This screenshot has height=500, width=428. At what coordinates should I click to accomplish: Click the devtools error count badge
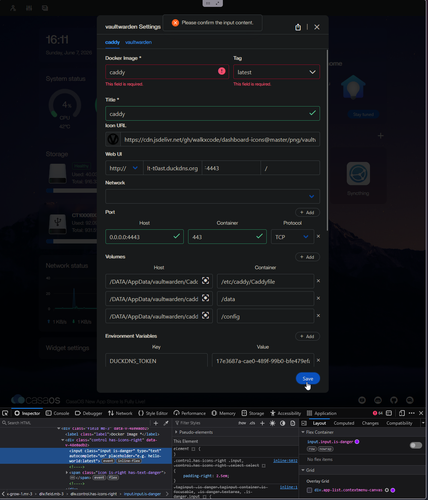(x=378, y=413)
